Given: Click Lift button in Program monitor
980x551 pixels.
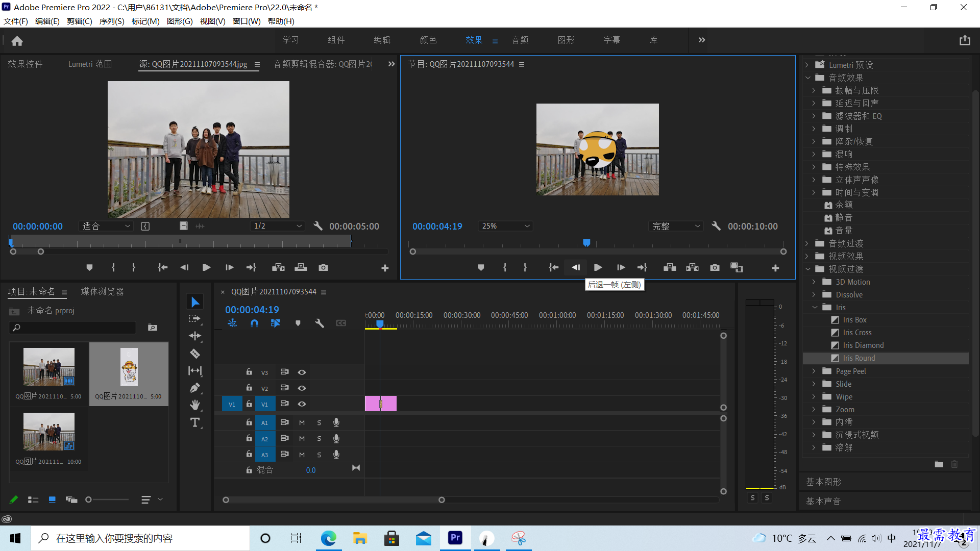Looking at the screenshot, I should click(670, 267).
